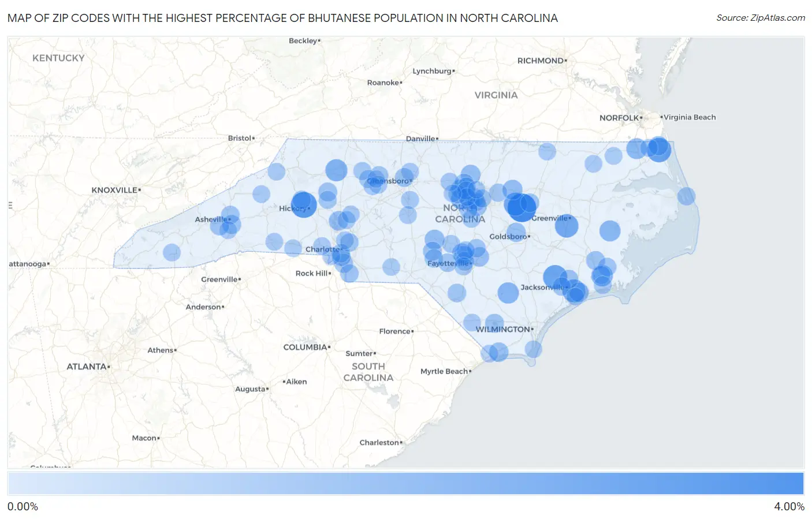Click the KENTUCKY state label
Image resolution: width=812 pixels, height=519 pixels.
coord(58,58)
